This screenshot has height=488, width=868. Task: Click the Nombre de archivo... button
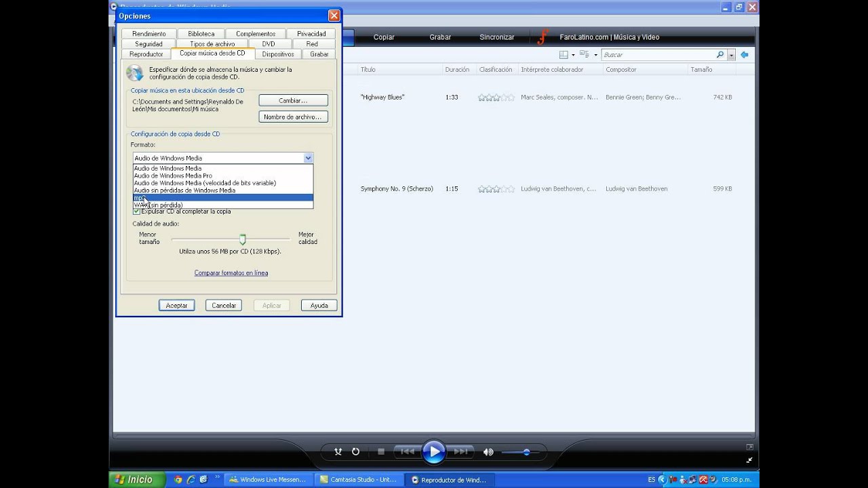(293, 117)
